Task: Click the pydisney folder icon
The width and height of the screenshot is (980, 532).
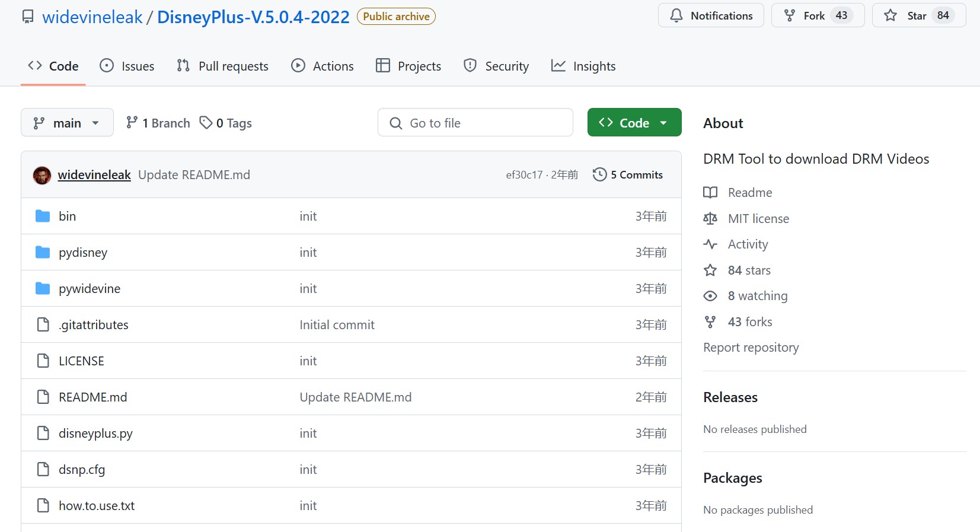Action: [43, 252]
